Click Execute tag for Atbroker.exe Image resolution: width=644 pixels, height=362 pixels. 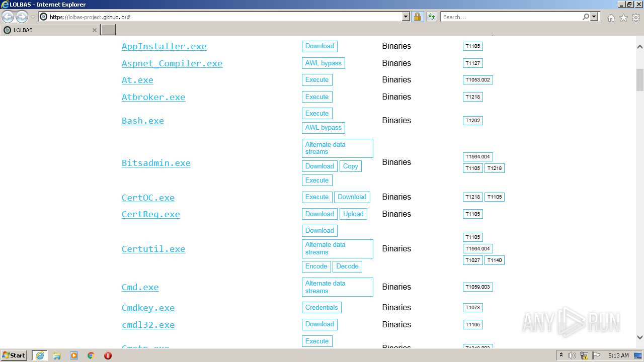point(317,97)
